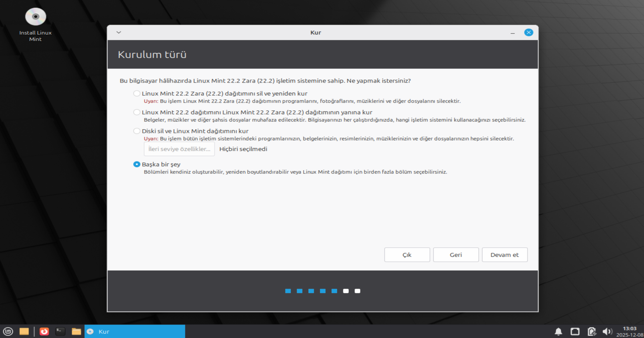
Task: Select the 'Başka bir şey' radio option
Action: tap(137, 164)
